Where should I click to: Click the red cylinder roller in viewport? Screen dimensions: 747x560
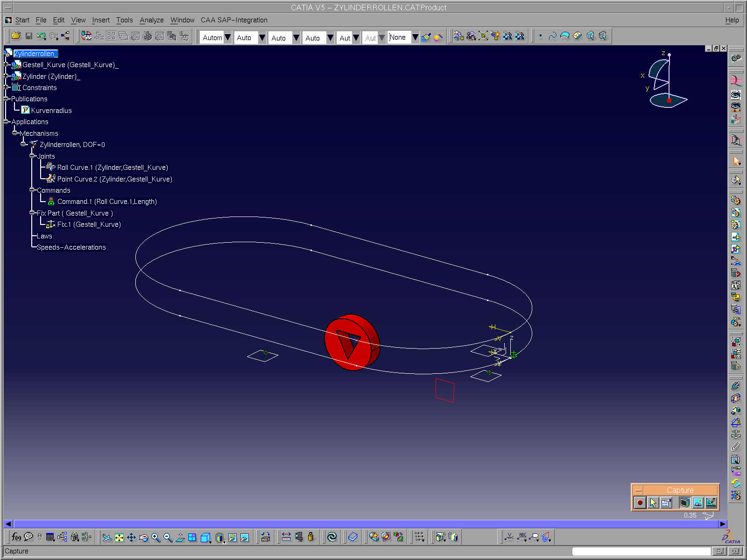click(352, 342)
